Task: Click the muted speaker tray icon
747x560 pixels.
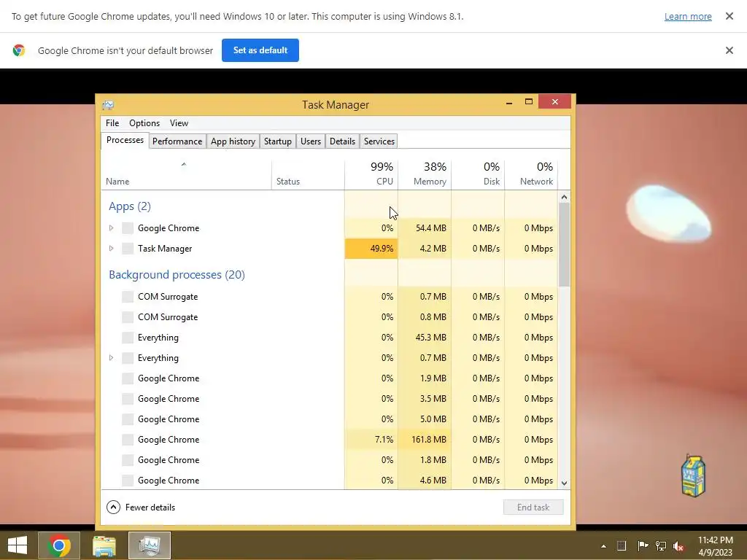Action: click(x=679, y=546)
